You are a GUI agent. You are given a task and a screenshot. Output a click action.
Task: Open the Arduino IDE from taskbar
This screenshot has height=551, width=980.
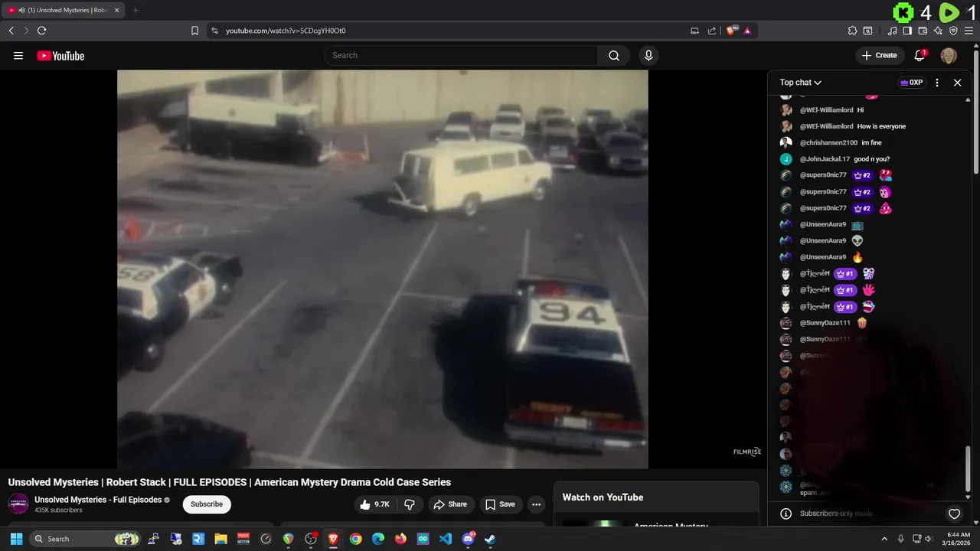click(423, 539)
